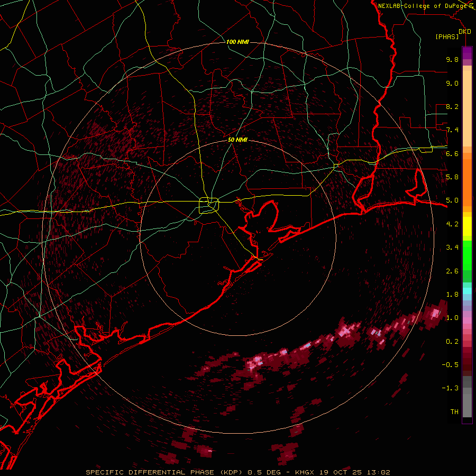Click the "SPECIFIC DIFFERENTIAL PHASE" product title

pyautogui.click(x=151, y=472)
